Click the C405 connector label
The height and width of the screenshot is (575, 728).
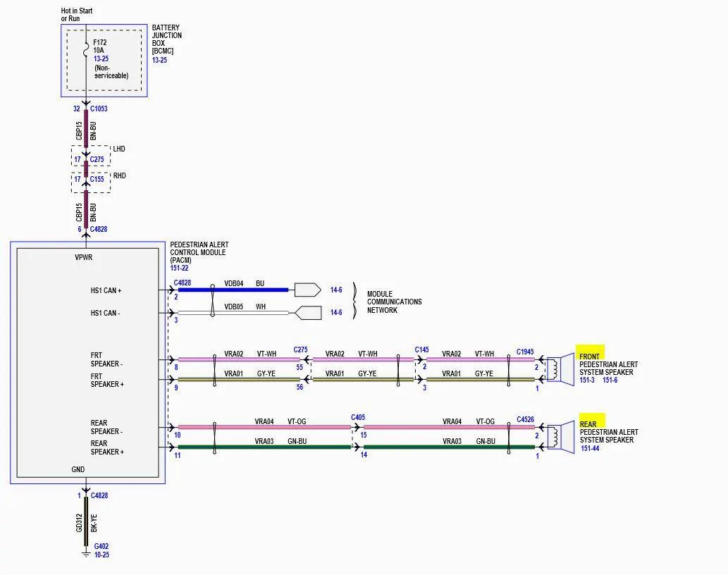pos(358,417)
